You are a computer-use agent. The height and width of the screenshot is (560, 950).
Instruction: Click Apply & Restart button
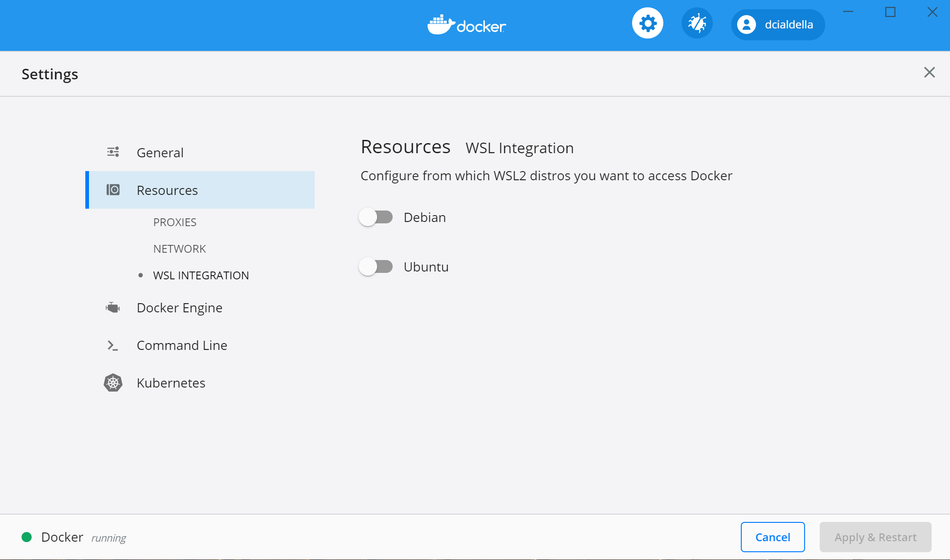[875, 537]
